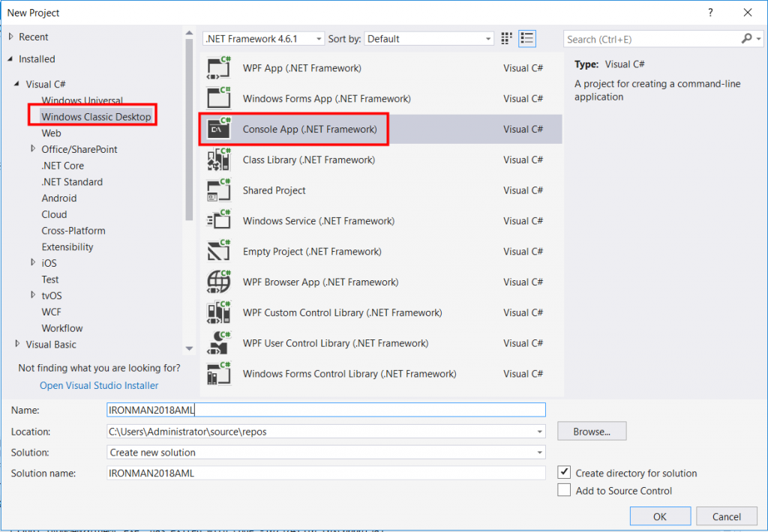The height and width of the screenshot is (532, 768).
Task: Open Visual Studio Installer link
Action: click(x=99, y=385)
